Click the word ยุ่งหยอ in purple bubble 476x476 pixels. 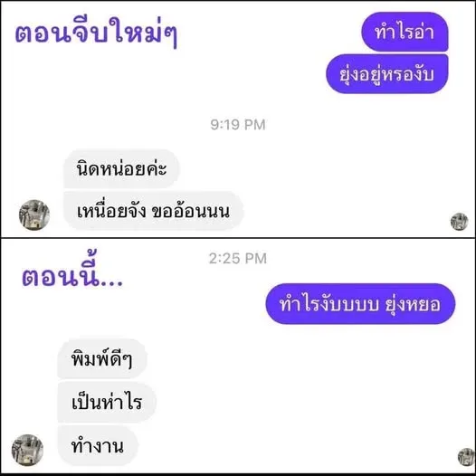413,304
